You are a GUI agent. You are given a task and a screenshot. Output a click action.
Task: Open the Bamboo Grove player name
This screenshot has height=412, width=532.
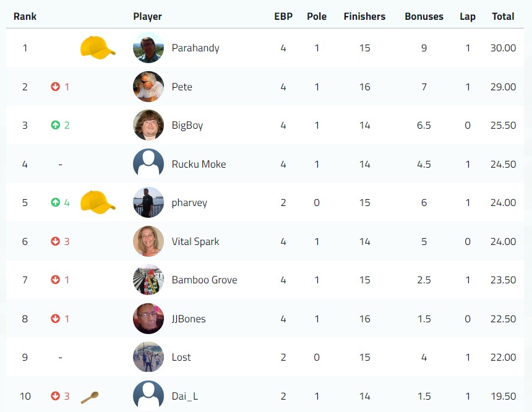pos(204,280)
